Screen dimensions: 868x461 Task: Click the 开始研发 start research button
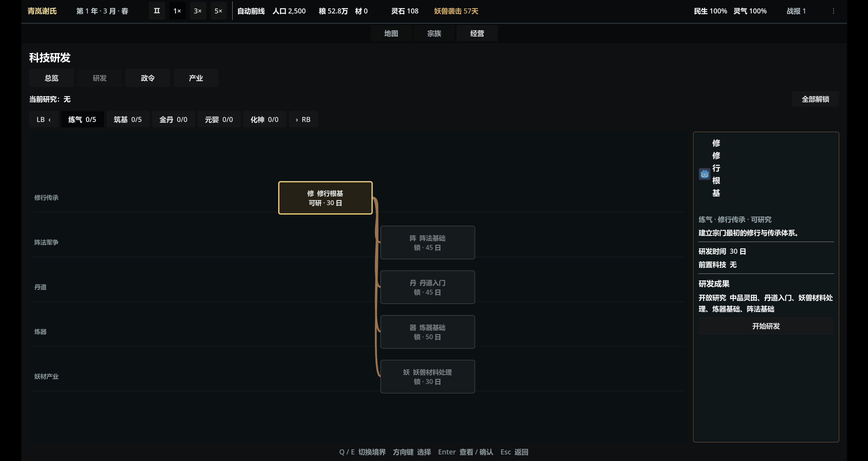(766, 326)
